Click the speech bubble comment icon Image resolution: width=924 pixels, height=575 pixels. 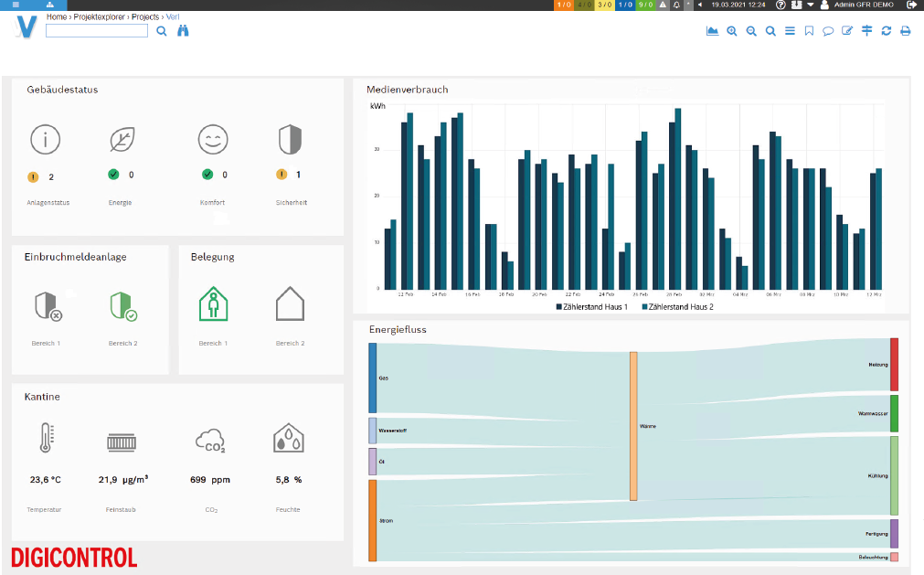pos(828,31)
